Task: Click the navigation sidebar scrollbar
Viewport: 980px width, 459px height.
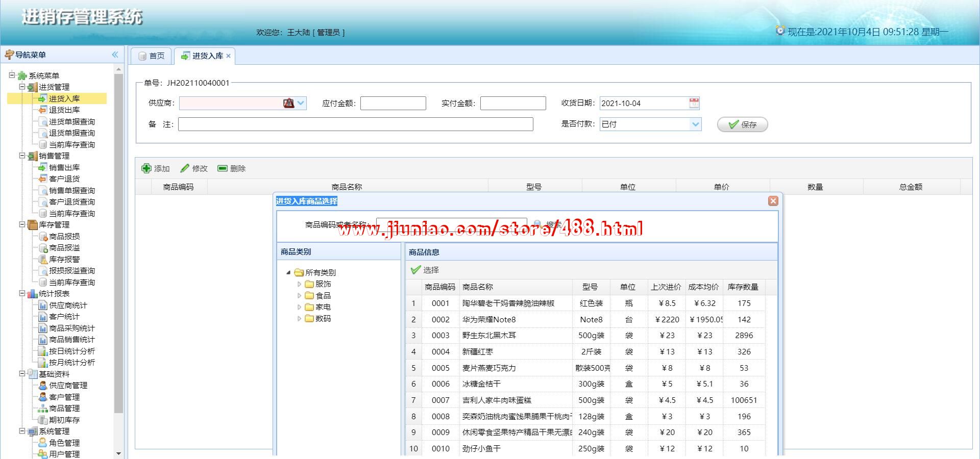Action: (x=118, y=245)
